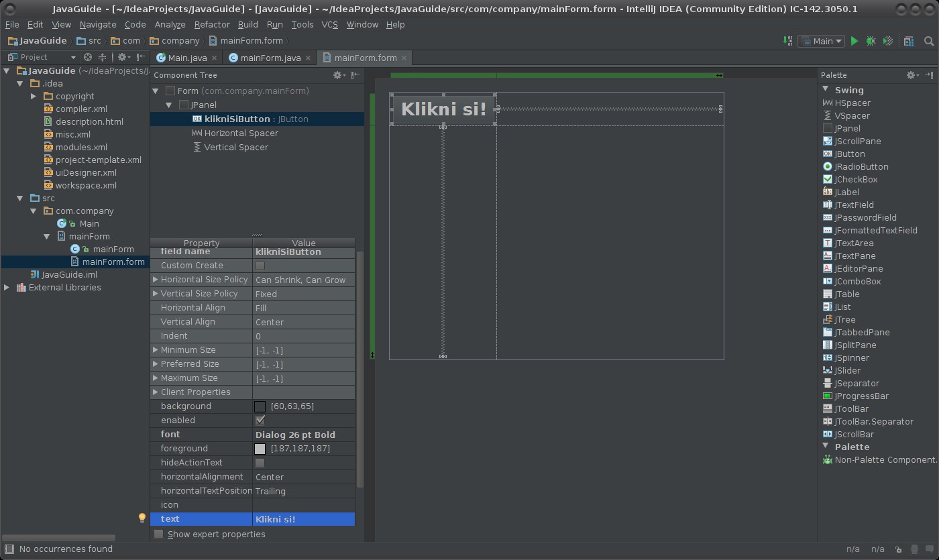Expand the External Libraries node

[7, 288]
